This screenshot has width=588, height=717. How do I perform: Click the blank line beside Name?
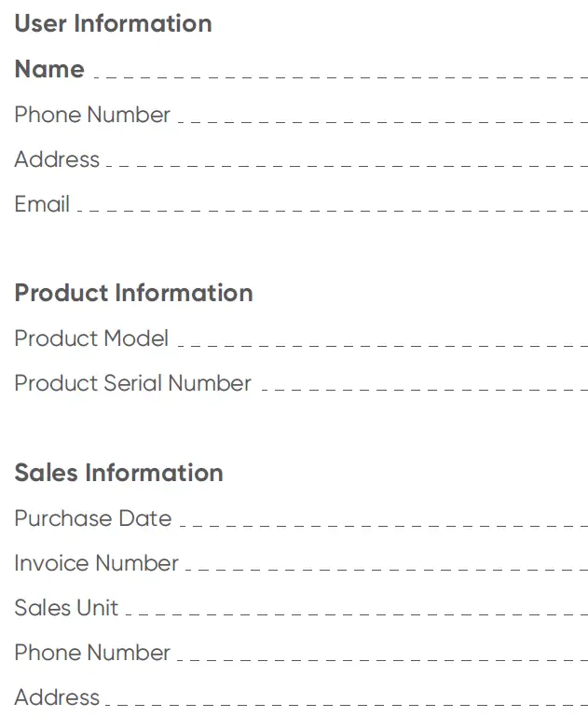pyautogui.click(x=339, y=73)
